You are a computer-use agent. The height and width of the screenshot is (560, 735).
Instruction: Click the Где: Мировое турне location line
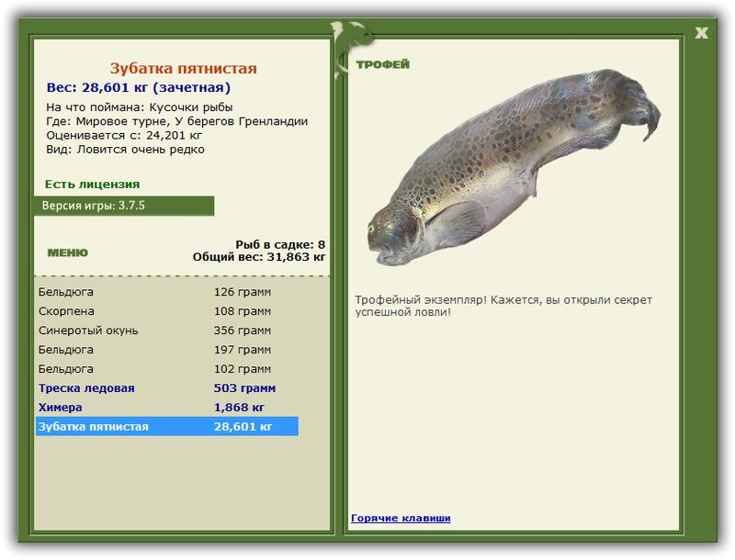click(x=176, y=121)
